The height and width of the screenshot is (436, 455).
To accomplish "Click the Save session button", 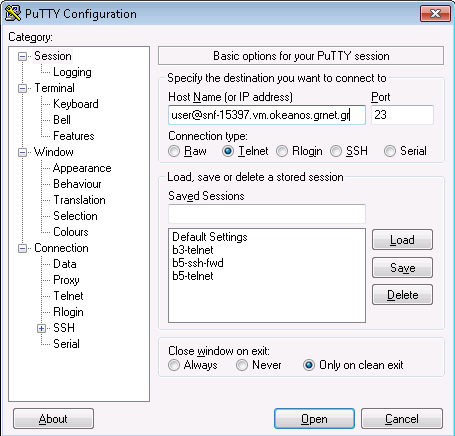I will click(x=402, y=268).
